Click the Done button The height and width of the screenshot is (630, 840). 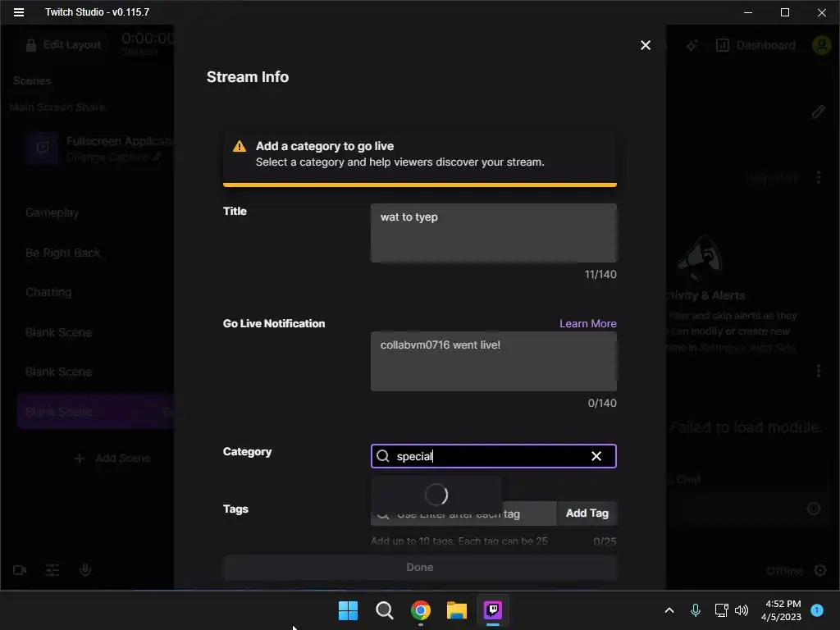419,567
